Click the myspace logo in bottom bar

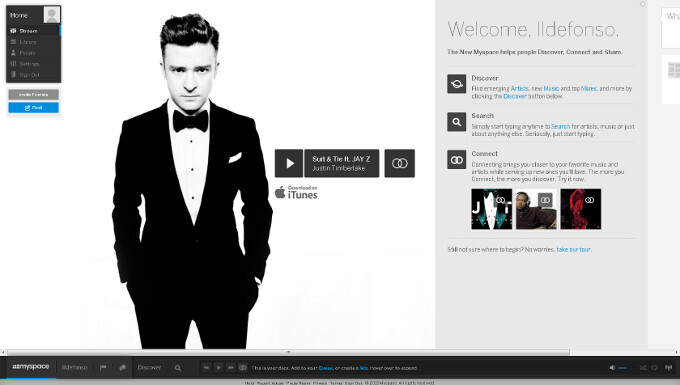point(31,367)
